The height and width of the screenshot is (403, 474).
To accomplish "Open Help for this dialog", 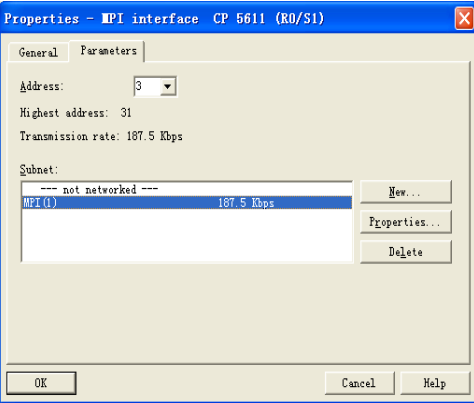I will coord(435,383).
